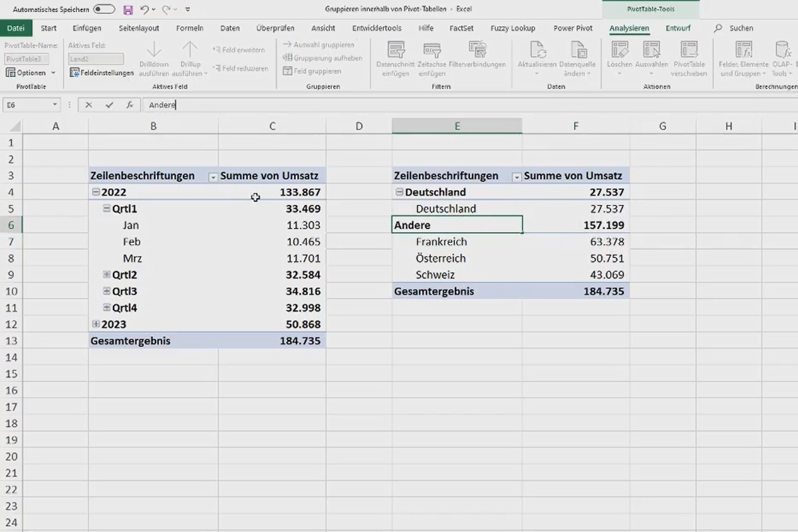Select the Frankreich cell
This screenshot has height=532, width=798.
(x=458, y=242)
